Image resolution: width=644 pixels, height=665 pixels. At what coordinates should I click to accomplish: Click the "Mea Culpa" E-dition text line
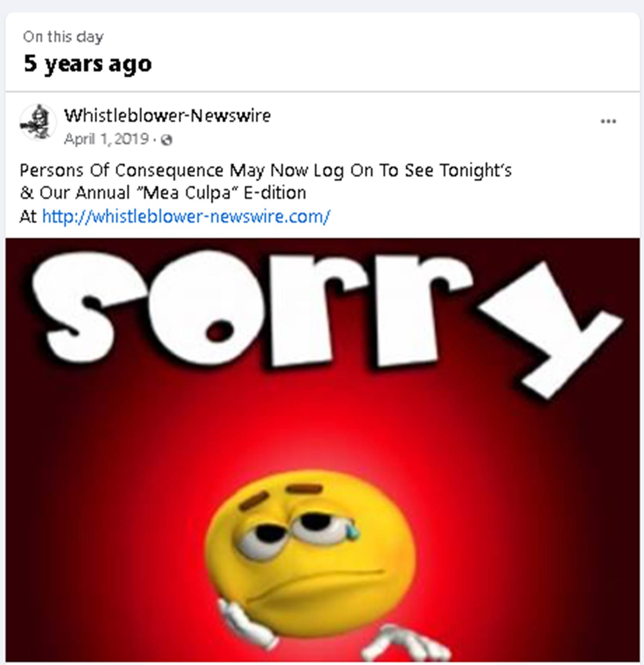coord(163,193)
